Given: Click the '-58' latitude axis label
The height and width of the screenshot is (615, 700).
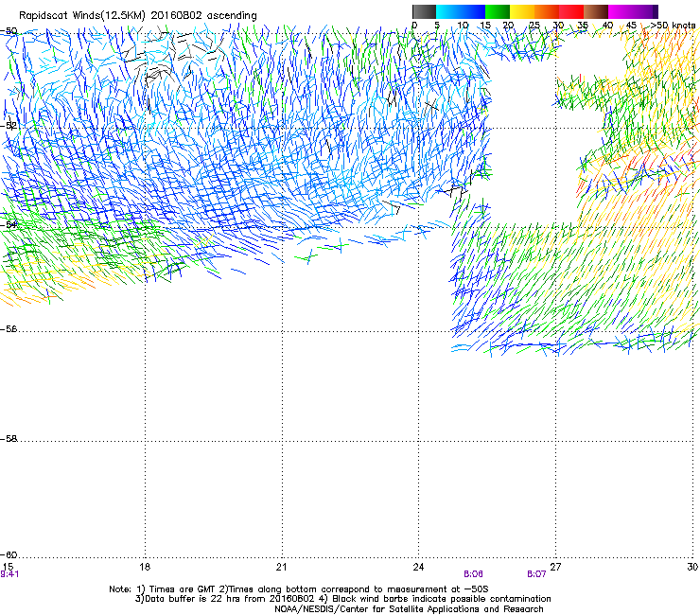Looking at the screenshot, I should [x=9, y=439].
